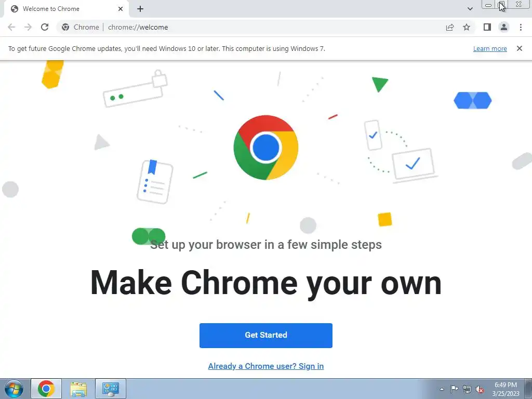Show hidden tray icons arrow
This screenshot has height=399, width=532.
coord(442,389)
